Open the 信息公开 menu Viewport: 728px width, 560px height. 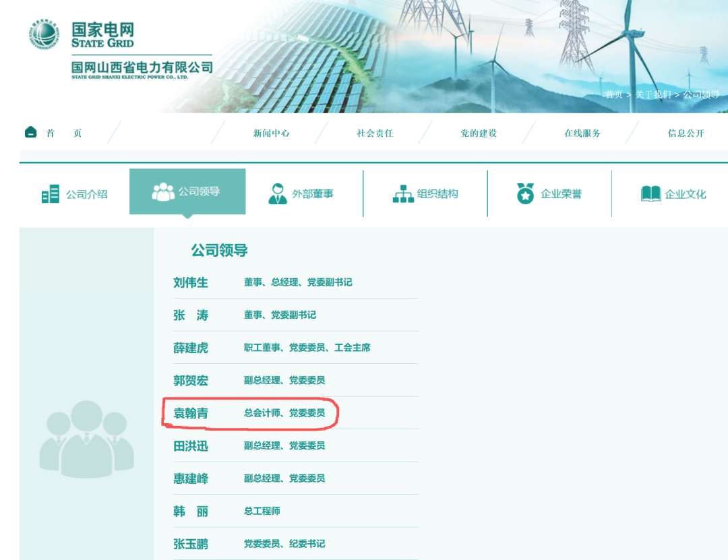(686, 133)
